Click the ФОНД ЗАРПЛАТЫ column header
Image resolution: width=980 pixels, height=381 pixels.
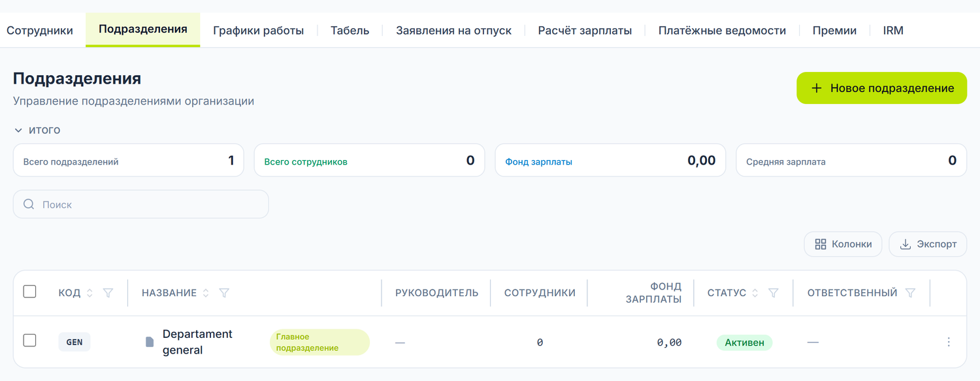653,293
